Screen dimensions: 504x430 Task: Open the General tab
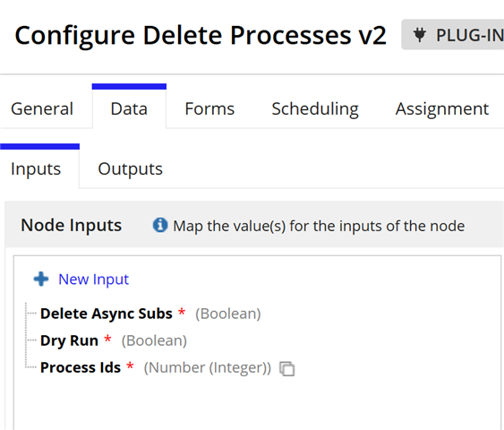(x=42, y=108)
